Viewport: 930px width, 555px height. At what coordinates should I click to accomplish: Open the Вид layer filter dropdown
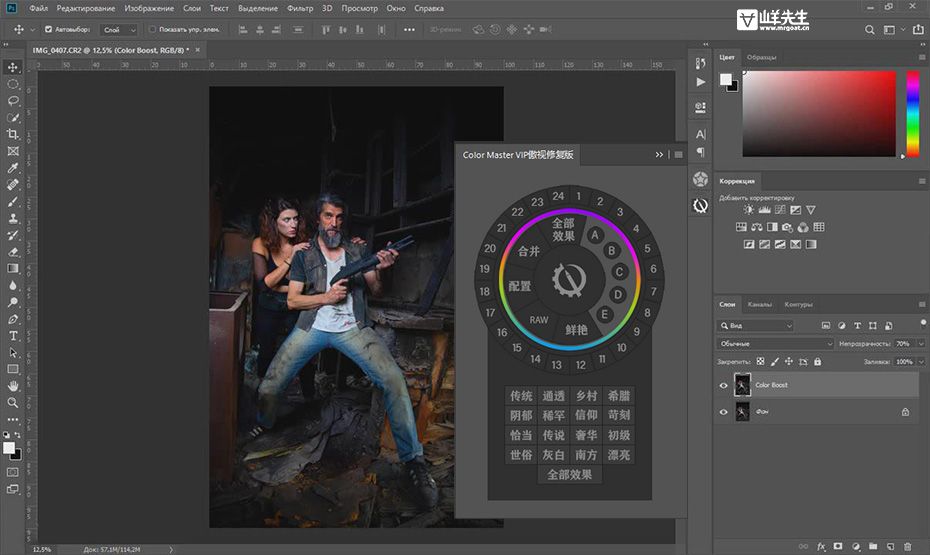(x=755, y=326)
